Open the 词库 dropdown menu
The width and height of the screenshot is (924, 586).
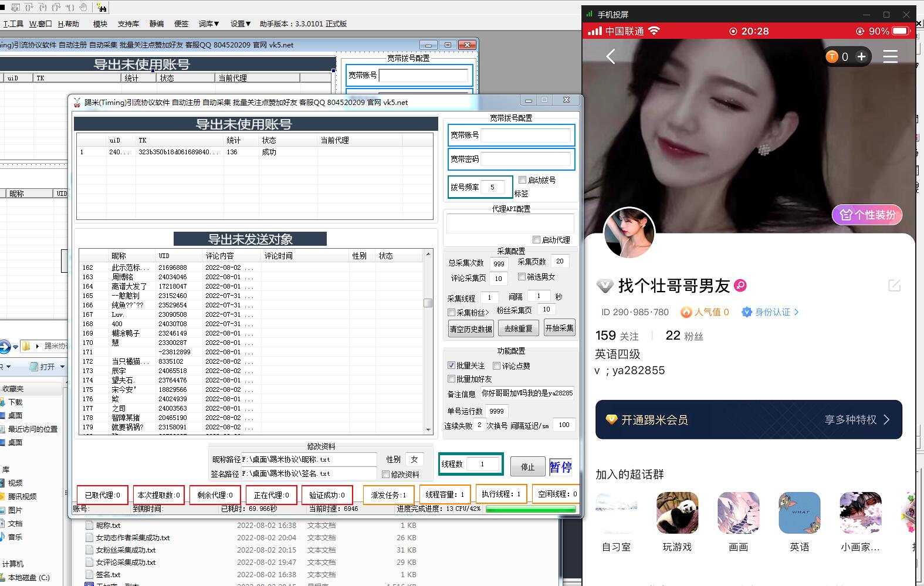pos(208,24)
